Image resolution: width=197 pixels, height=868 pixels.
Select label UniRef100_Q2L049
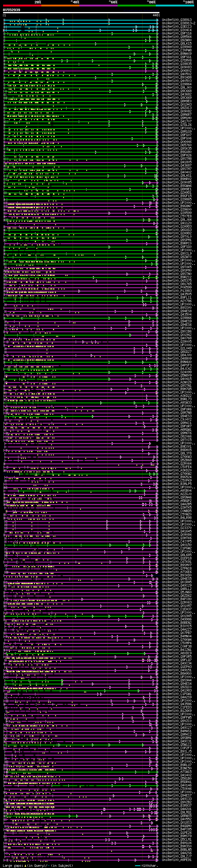pyautogui.click(x=177, y=349)
